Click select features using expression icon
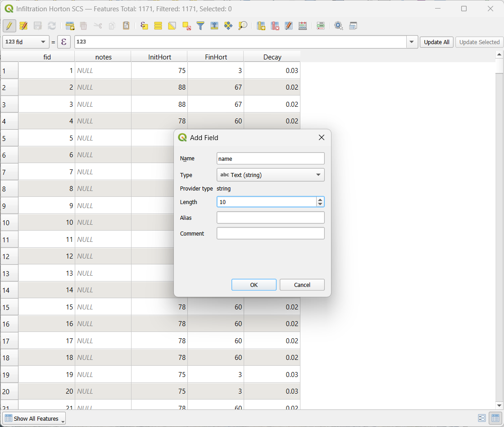This screenshot has width=504, height=427. tap(144, 26)
